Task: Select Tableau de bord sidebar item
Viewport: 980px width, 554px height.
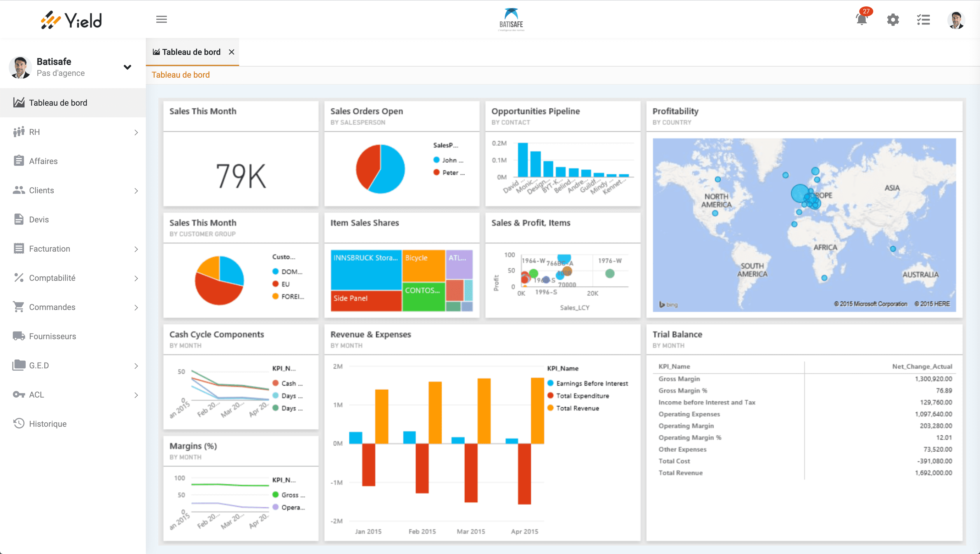Action: coord(73,102)
